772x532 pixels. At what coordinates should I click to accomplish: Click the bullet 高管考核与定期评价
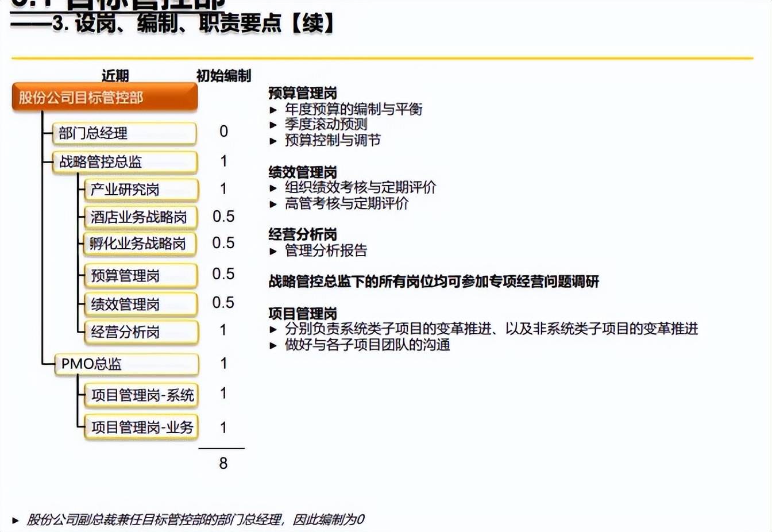coord(346,203)
